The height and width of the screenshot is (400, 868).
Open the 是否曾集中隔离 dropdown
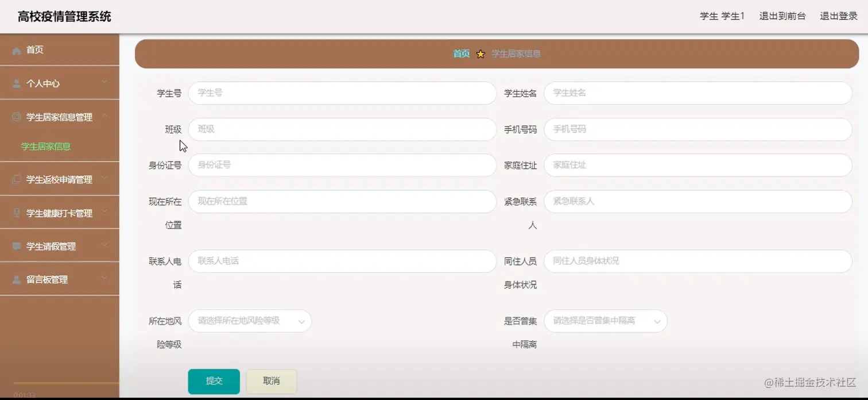click(x=605, y=321)
